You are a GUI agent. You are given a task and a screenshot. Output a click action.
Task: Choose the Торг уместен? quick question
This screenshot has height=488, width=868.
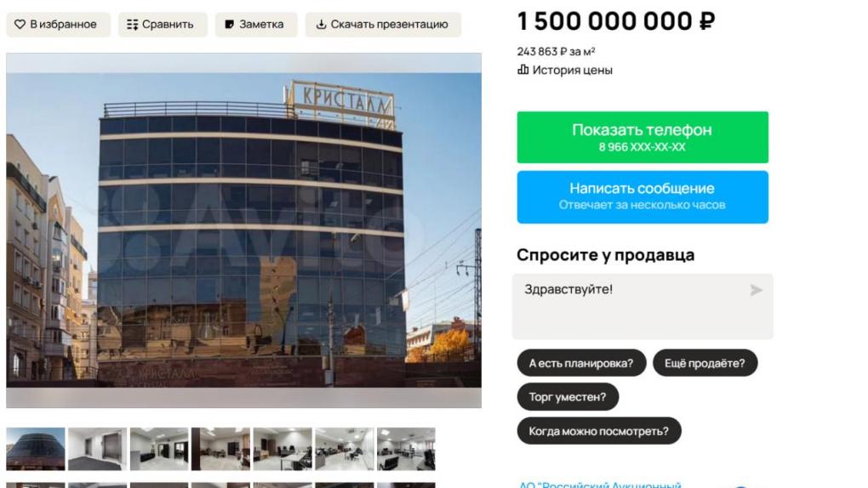tap(568, 397)
